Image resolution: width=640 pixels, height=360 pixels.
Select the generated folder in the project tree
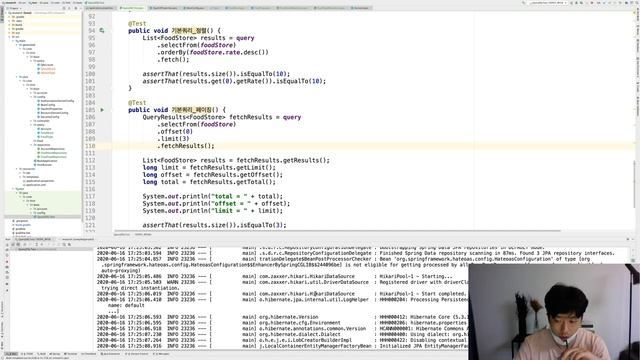point(28,45)
